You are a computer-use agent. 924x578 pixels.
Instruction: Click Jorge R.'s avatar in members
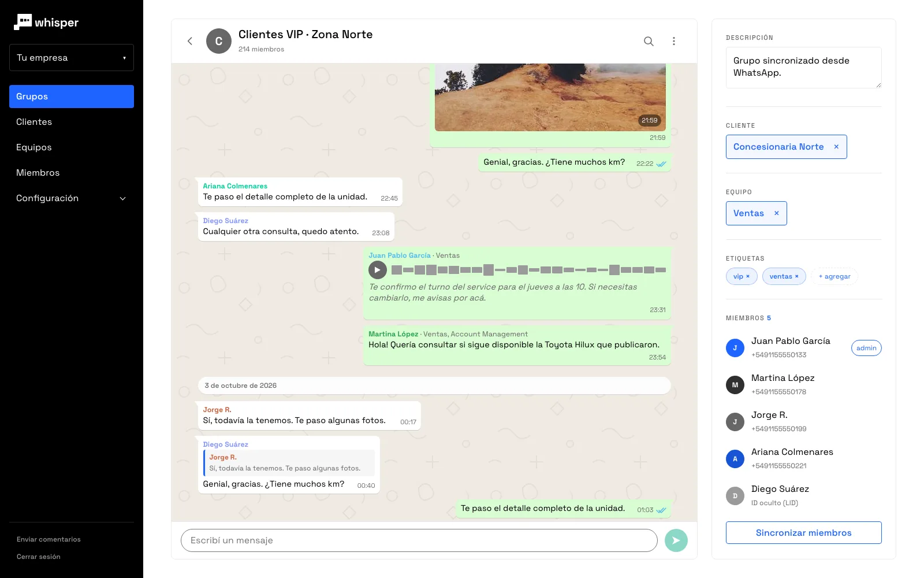tap(735, 422)
